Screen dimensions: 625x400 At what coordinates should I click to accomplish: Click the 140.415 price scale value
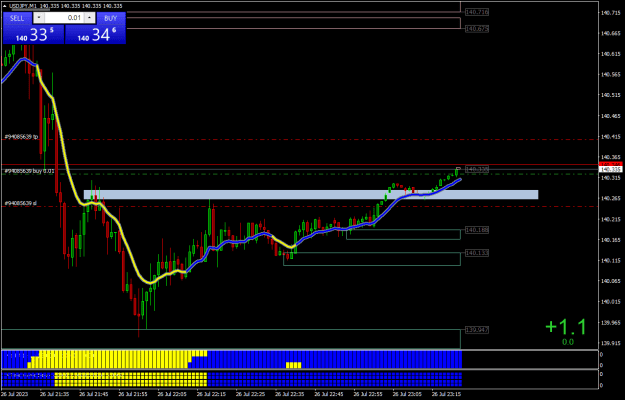point(609,137)
